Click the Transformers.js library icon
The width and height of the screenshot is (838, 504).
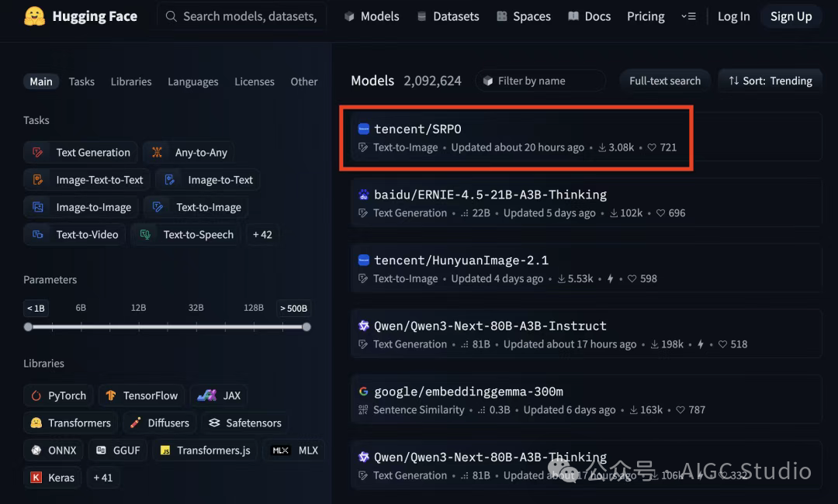pos(165,450)
